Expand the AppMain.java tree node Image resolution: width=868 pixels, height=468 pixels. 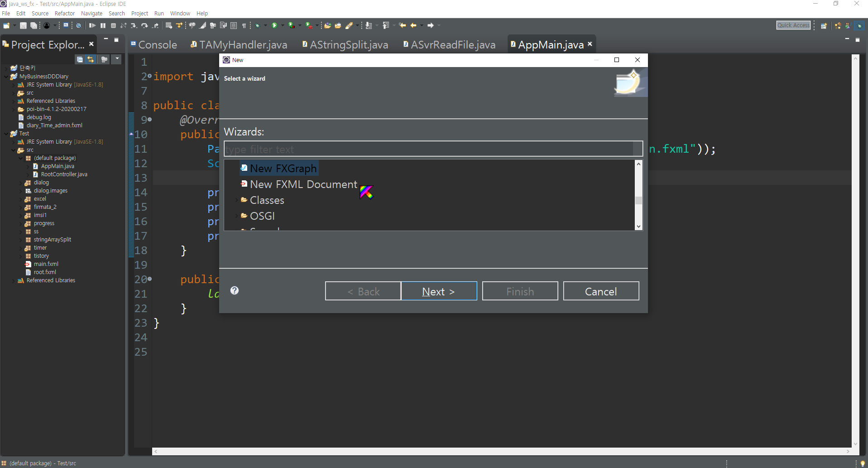coord(28,166)
